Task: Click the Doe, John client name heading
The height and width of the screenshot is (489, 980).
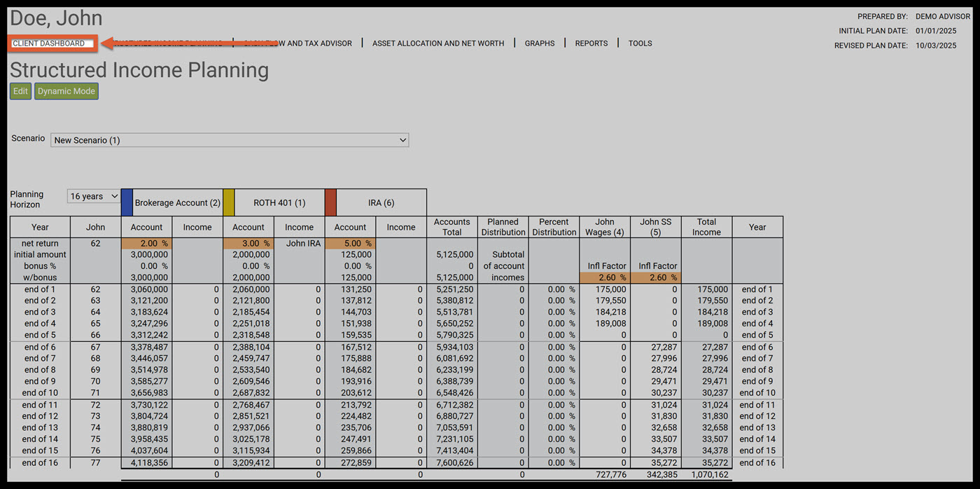Action: (56, 18)
